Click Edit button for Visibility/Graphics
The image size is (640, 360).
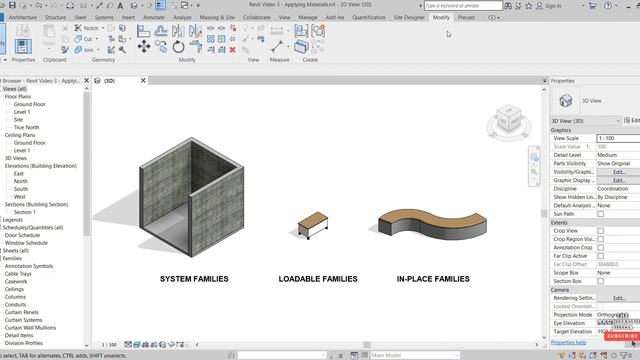tap(618, 172)
